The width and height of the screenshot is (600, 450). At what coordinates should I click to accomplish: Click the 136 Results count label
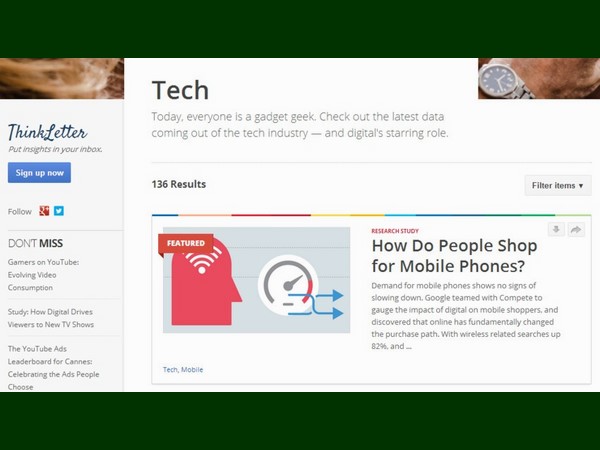(179, 184)
